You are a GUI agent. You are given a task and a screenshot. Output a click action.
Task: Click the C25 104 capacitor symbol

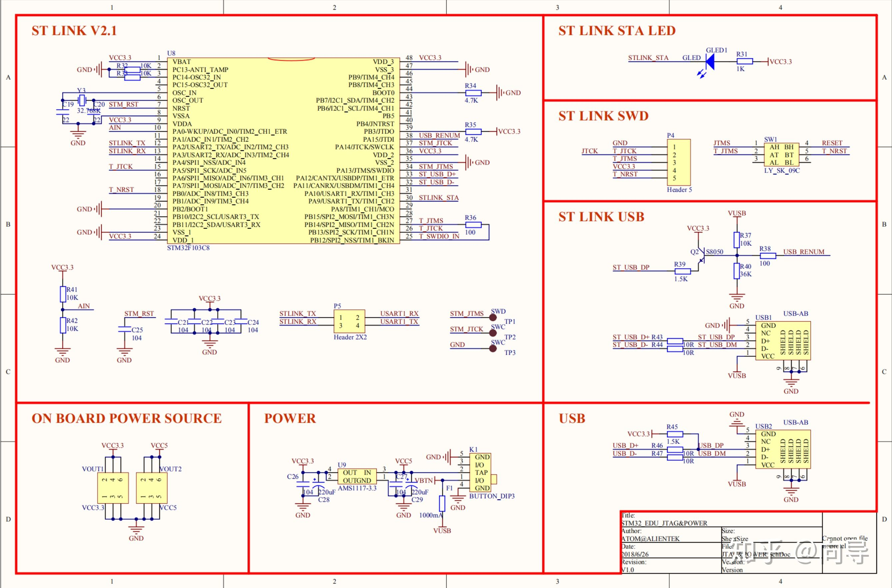[125, 329]
